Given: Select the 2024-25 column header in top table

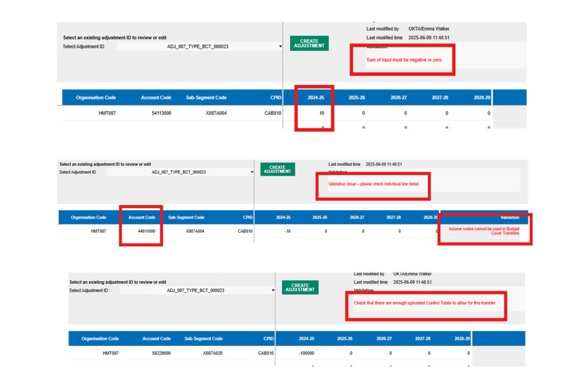Looking at the screenshot, I should tap(316, 97).
